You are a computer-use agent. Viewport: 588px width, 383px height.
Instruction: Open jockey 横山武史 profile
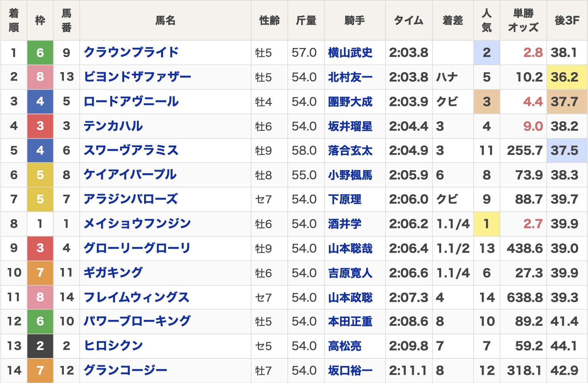pyautogui.click(x=350, y=52)
